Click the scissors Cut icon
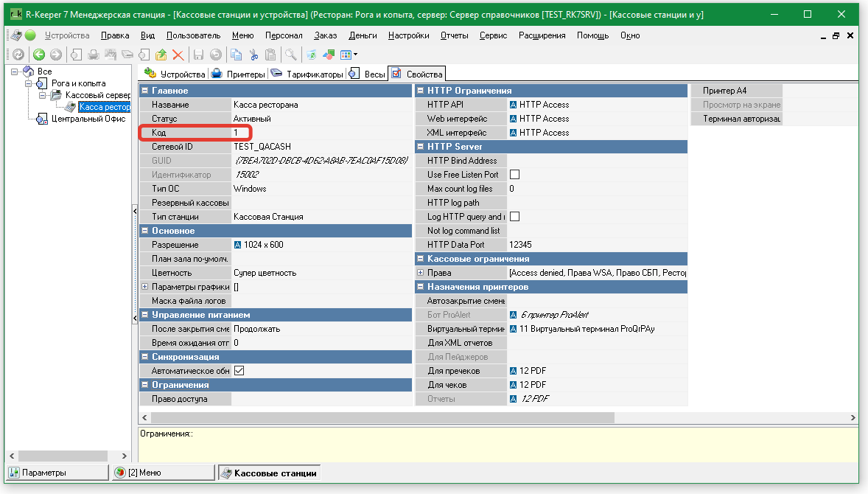Screen dimensions: 868x494 click(x=253, y=55)
